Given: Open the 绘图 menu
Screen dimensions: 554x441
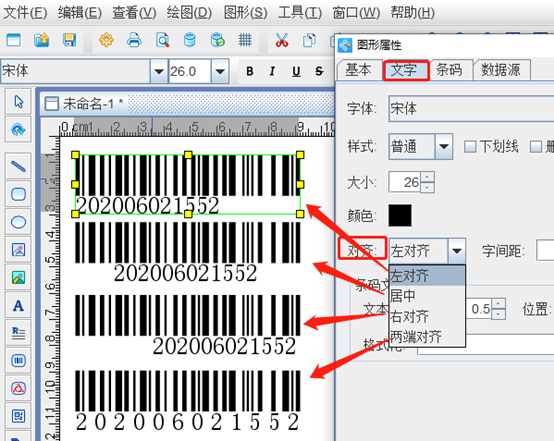Looking at the screenshot, I should click(189, 13).
